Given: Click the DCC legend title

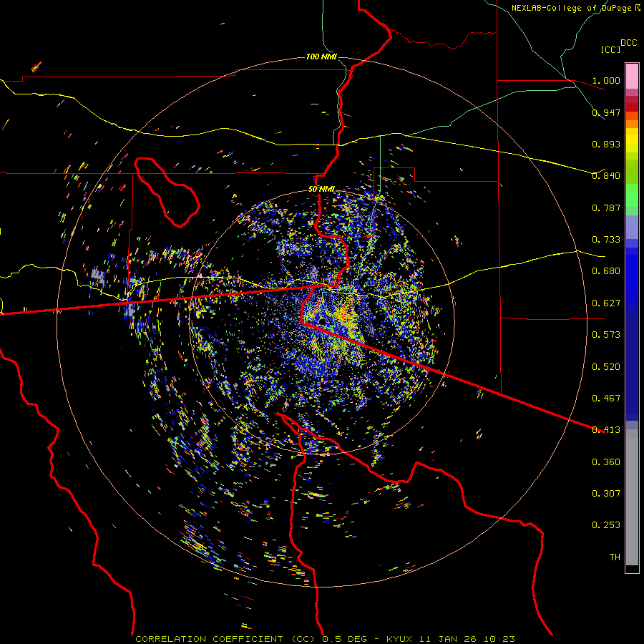Looking at the screenshot, I should click(628, 43).
